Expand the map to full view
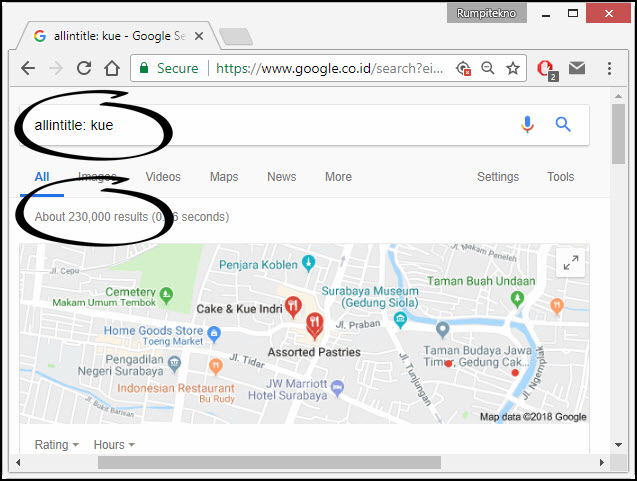Image resolution: width=637 pixels, height=481 pixels. coord(570,262)
